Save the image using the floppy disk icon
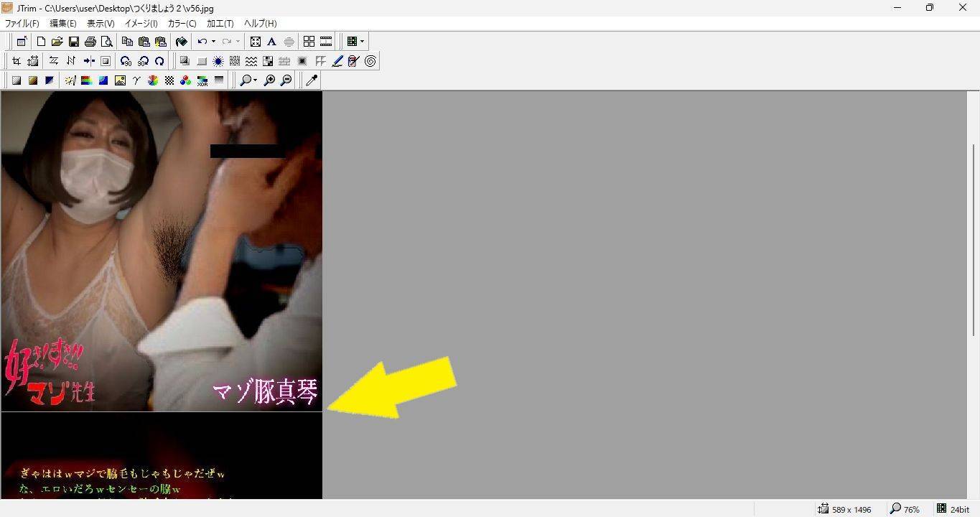Screen dimensions: 980x517 click(74, 42)
